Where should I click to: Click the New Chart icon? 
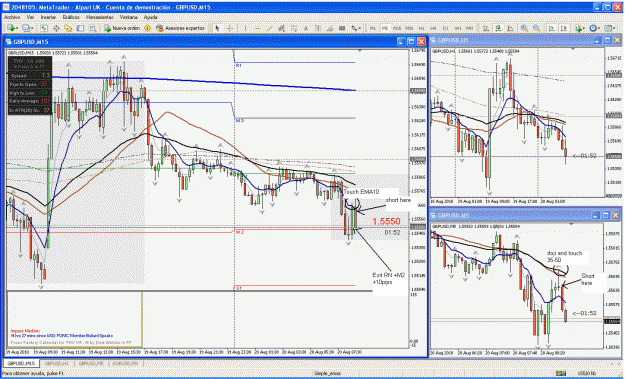coord(11,28)
